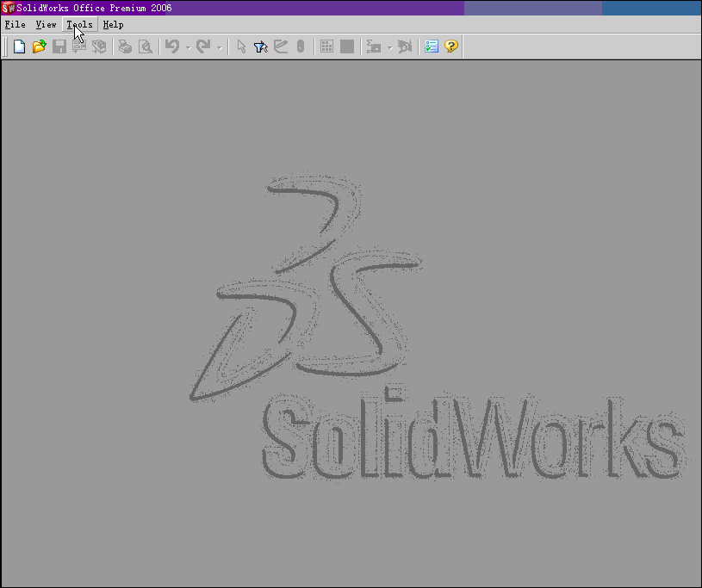Choose the Select arrow cursor tool

click(241, 46)
